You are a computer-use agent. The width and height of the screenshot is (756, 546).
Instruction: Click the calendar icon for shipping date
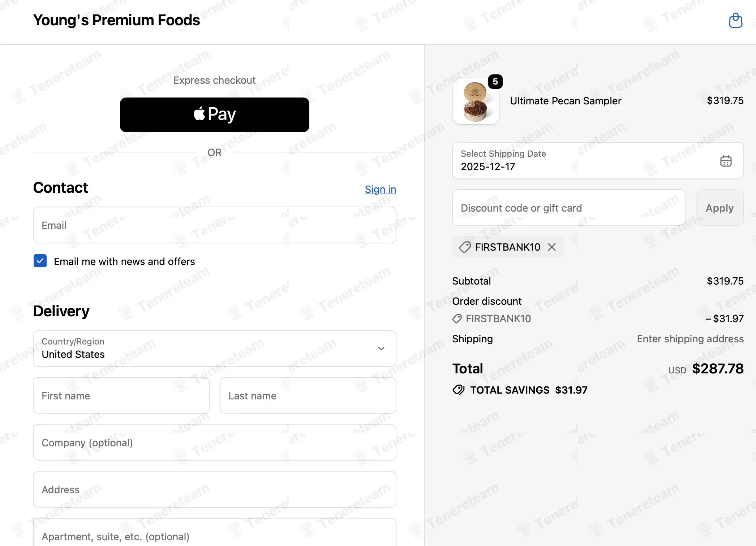[726, 161]
